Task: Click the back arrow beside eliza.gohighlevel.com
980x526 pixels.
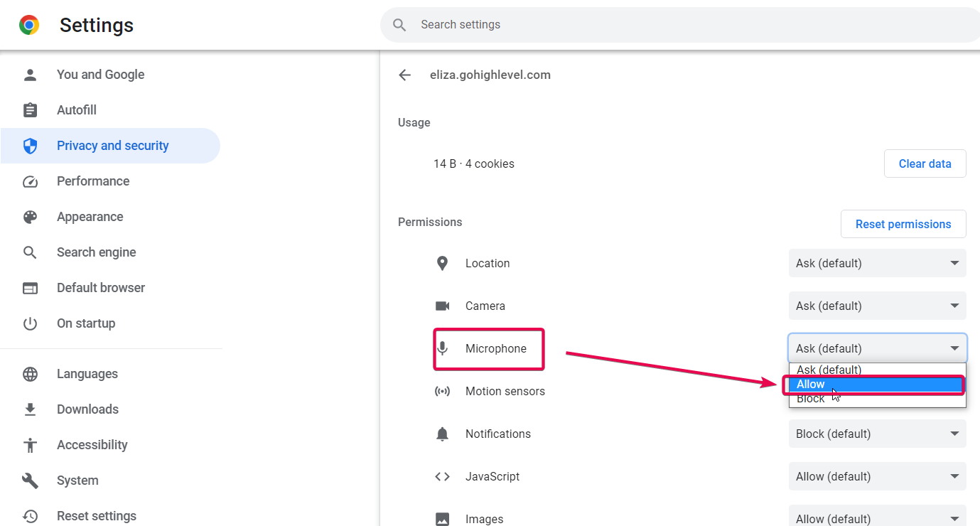Action: (405, 75)
